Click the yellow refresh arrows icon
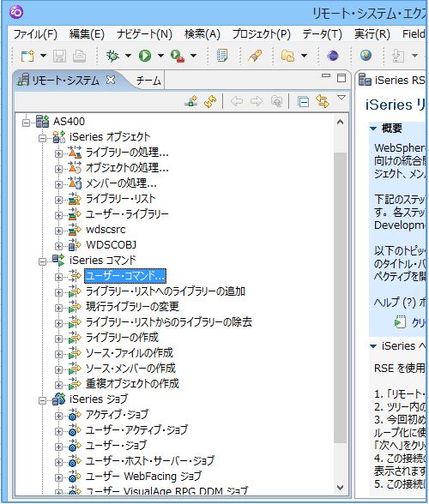This screenshot has width=429, height=504. coord(210,101)
